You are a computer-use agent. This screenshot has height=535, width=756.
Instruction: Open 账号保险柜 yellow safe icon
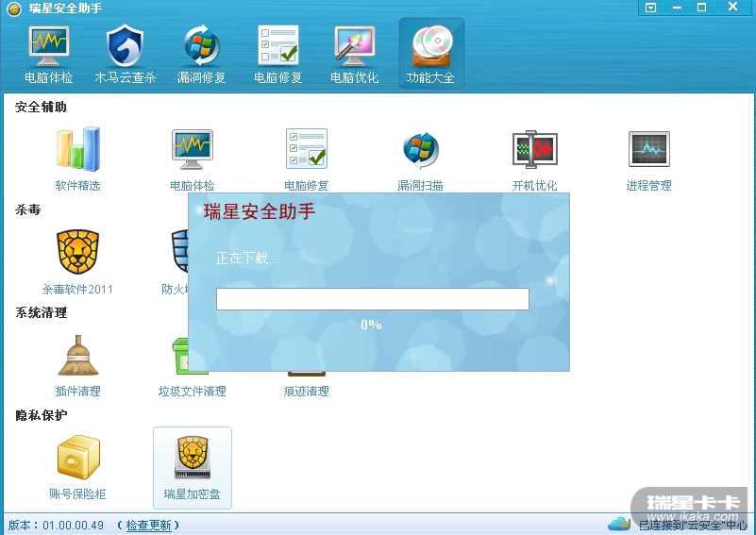point(78,458)
